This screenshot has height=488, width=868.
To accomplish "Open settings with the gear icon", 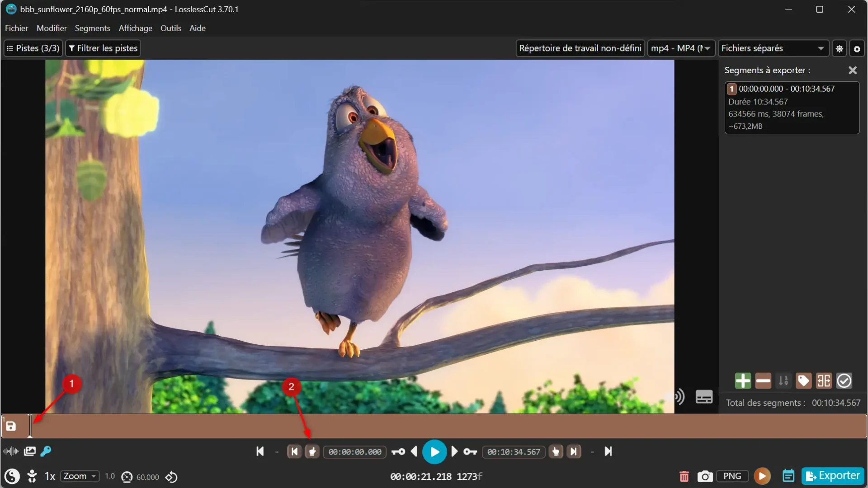I will [857, 49].
